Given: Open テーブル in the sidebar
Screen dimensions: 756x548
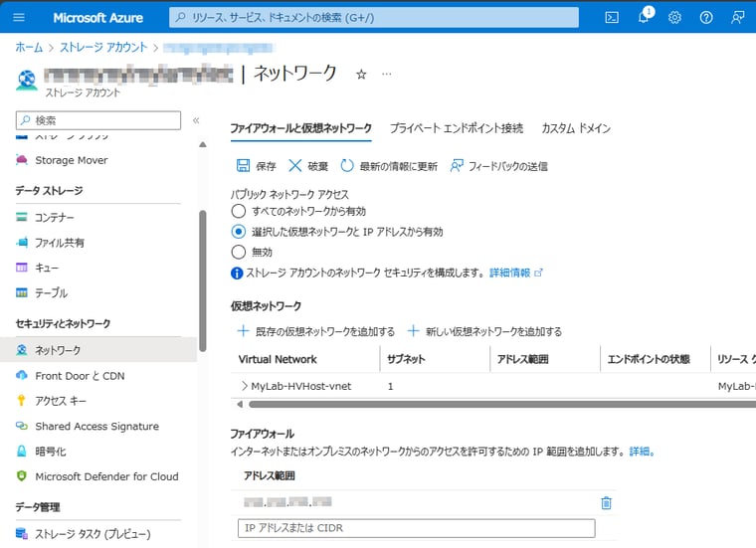Looking at the screenshot, I should point(51,292).
